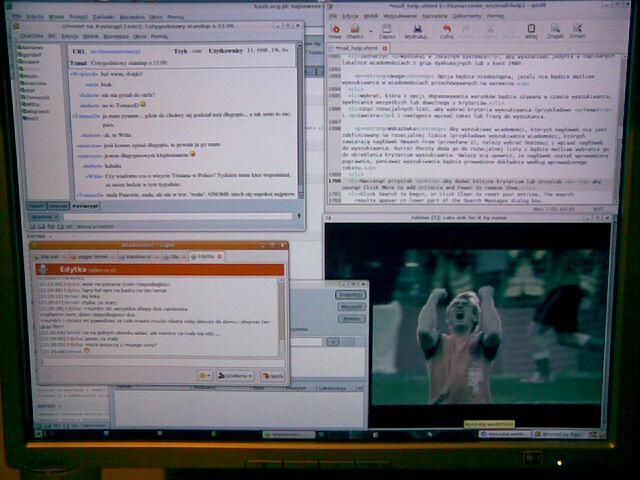Click the Wyślij send button in Gajim
This screenshot has width=640, height=480.
[x=272, y=376]
